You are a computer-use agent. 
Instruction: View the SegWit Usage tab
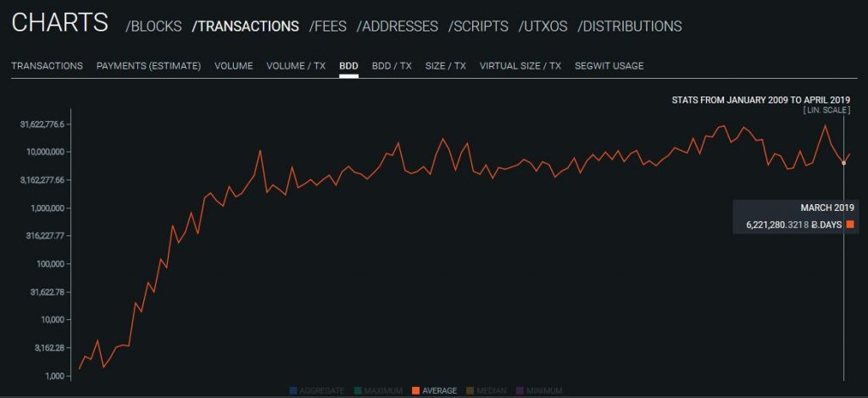point(609,66)
